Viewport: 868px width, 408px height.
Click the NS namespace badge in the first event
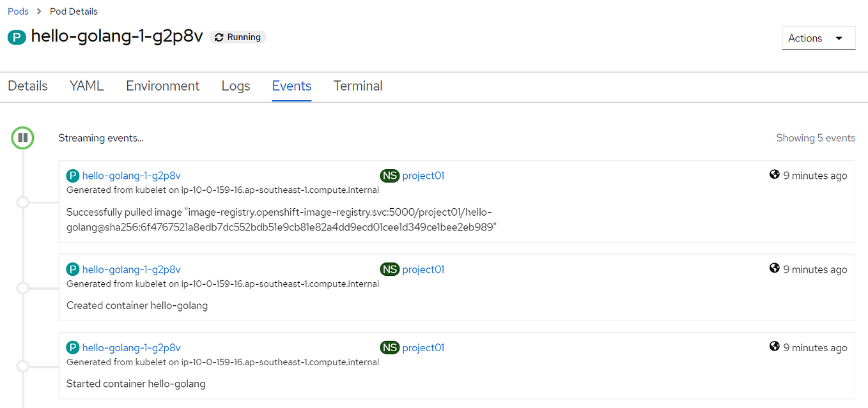[x=390, y=175]
